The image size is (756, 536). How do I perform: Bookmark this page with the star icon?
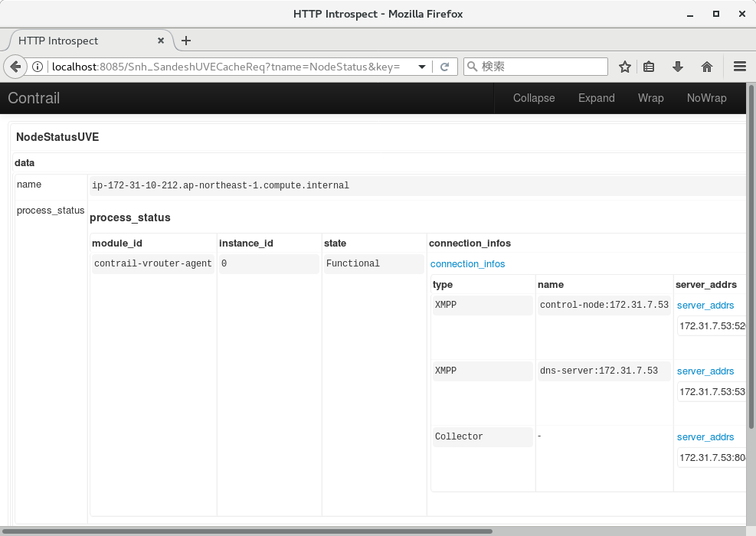tap(625, 67)
